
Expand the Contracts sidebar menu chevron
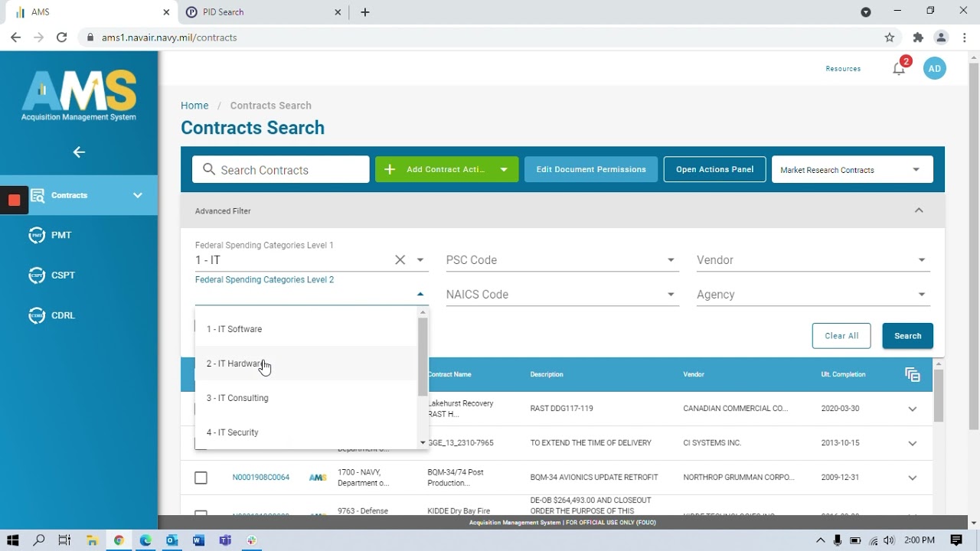(138, 195)
